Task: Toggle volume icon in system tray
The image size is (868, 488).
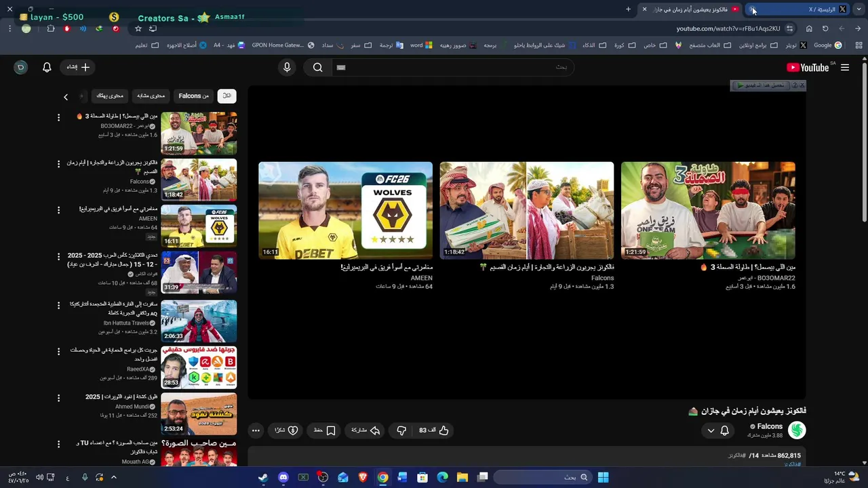Action: (39, 477)
